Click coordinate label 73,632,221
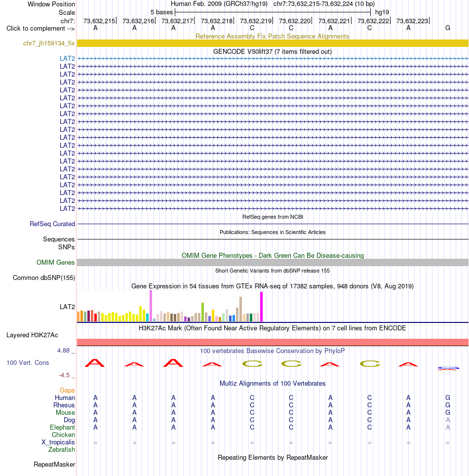This screenshot has height=476, width=469. point(334,21)
